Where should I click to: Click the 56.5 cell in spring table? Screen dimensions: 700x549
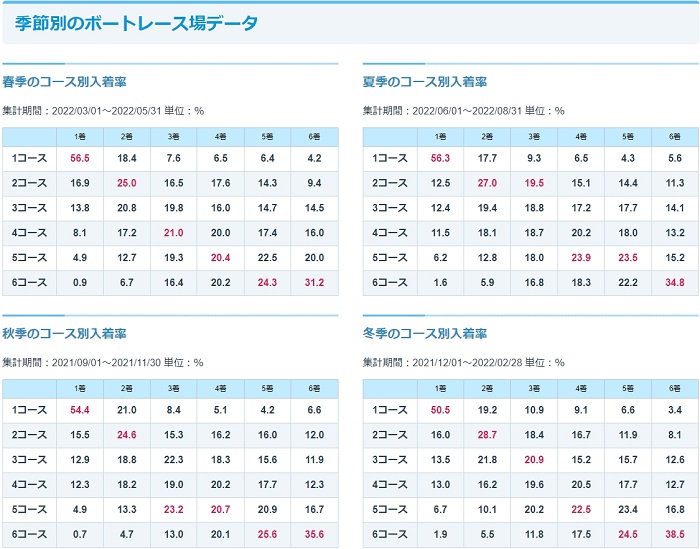[x=80, y=158]
